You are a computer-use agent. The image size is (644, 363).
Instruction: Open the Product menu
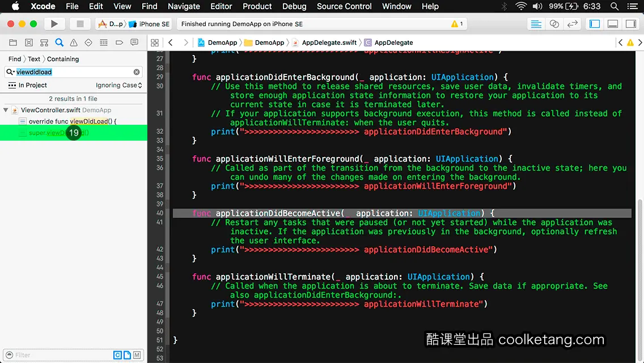point(257,6)
